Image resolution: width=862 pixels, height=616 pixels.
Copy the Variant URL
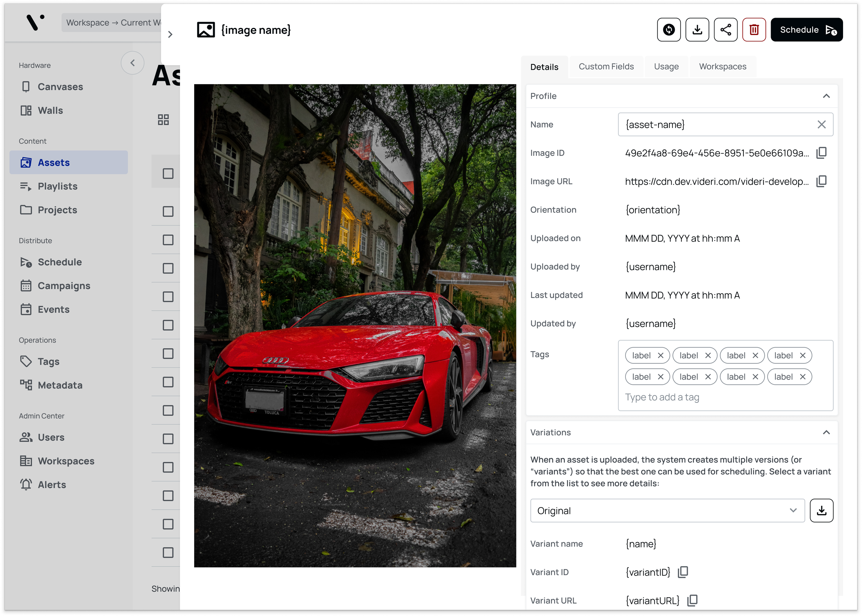pyautogui.click(x=692, y=600)
